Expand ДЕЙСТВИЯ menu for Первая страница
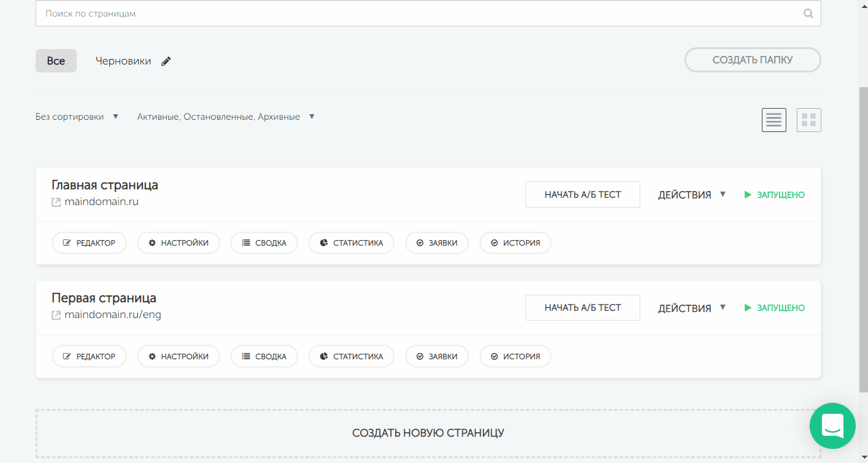868x463 pixels. pyautogui.click(x=692, y=308)
